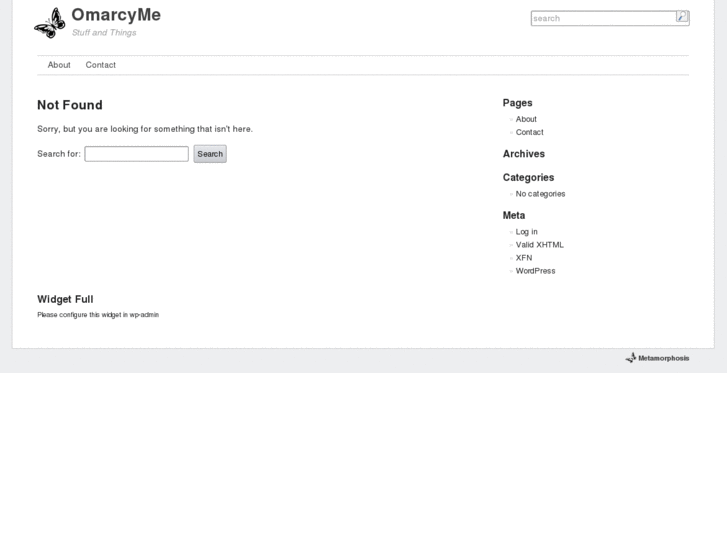727x545 pixels.
Task: Click the Archives sidebar heading
Action: [x=524, y=154]
